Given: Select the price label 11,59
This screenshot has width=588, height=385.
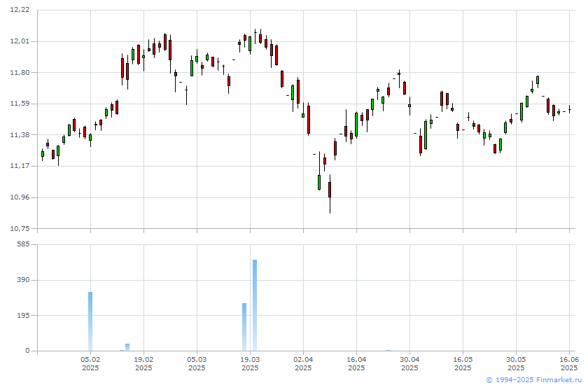Looking at the screenshot, I should (19, 104).
